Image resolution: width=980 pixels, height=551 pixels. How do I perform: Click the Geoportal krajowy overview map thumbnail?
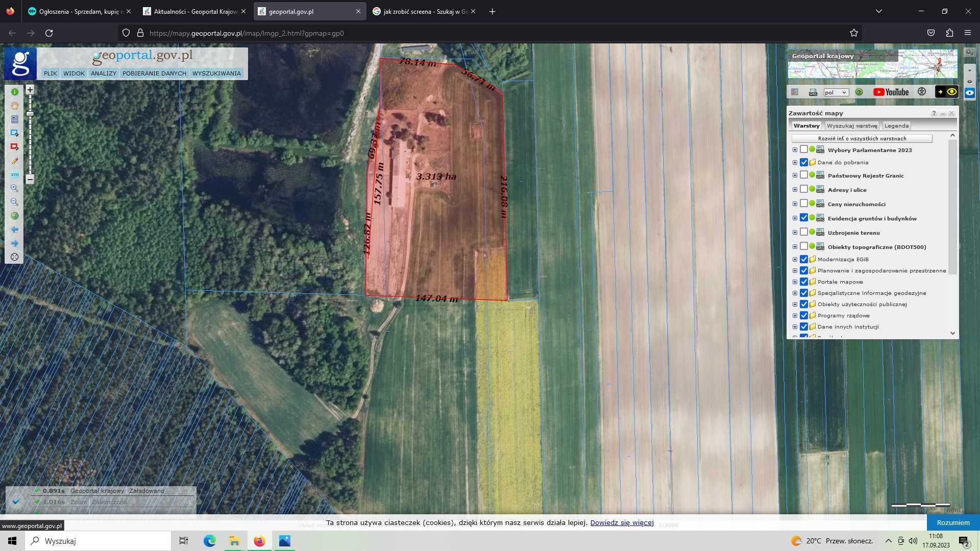tap(873, 64)
